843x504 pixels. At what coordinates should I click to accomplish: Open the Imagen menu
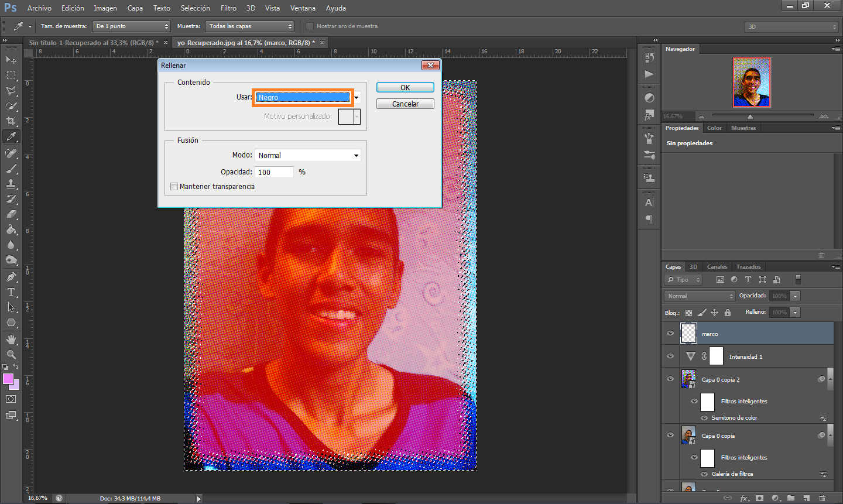pos(105,8)
